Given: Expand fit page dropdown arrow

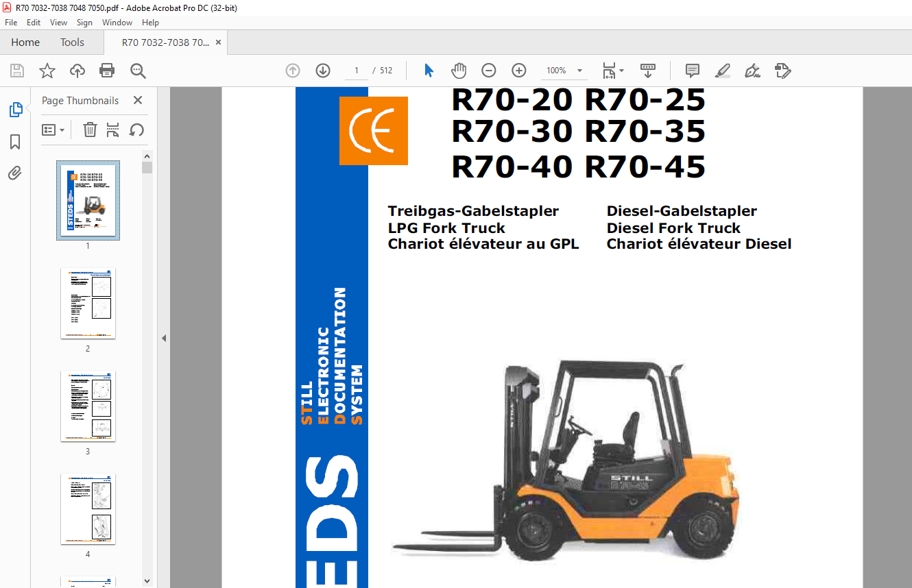Looking at the screenshot, I should [622, 71].
